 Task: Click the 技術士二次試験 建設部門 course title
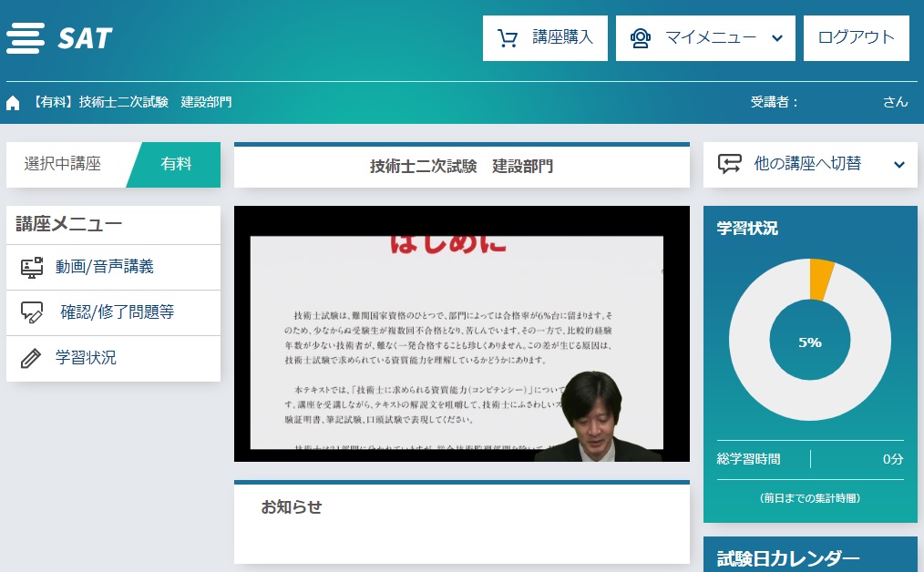(462, 167)
